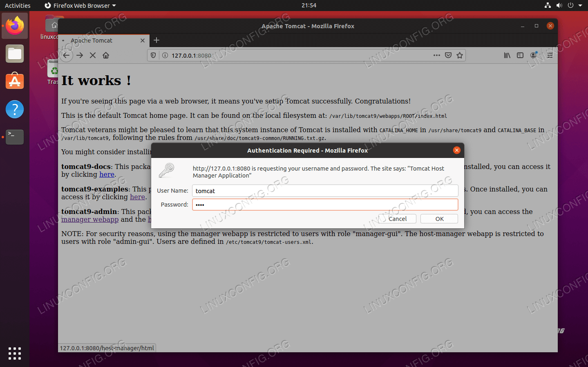Open Terminal from the dock
Viewport: 588px width, 367px height.
coord(15,137)
